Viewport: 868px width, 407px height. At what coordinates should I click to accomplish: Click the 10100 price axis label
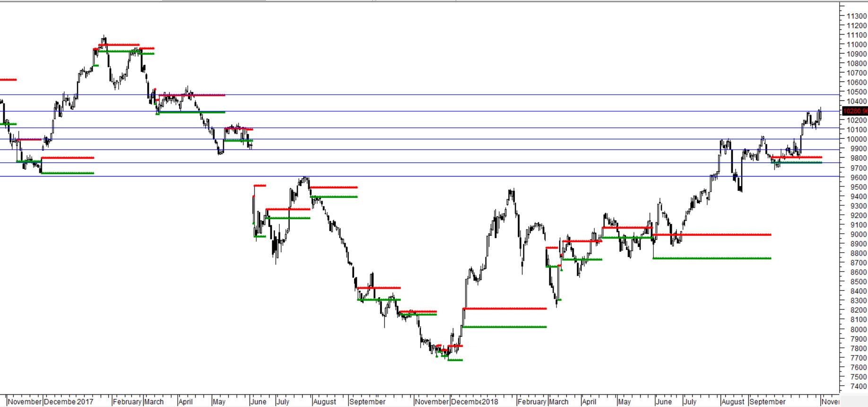(857, 130)
